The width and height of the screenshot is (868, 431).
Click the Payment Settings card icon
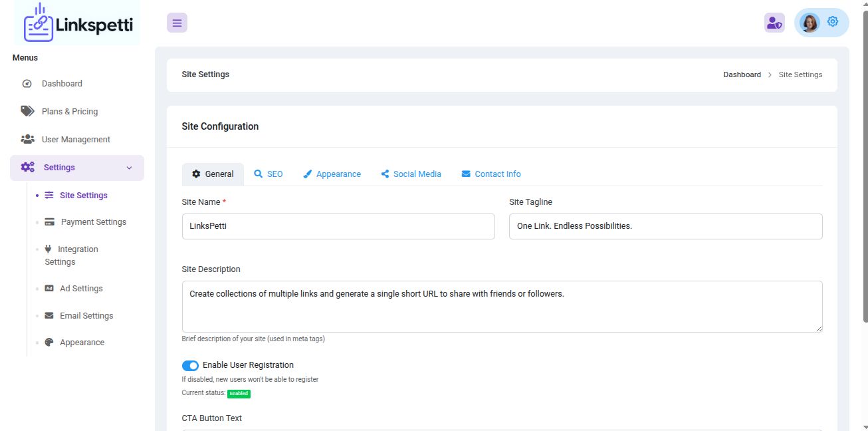click(x=49, y=222)
